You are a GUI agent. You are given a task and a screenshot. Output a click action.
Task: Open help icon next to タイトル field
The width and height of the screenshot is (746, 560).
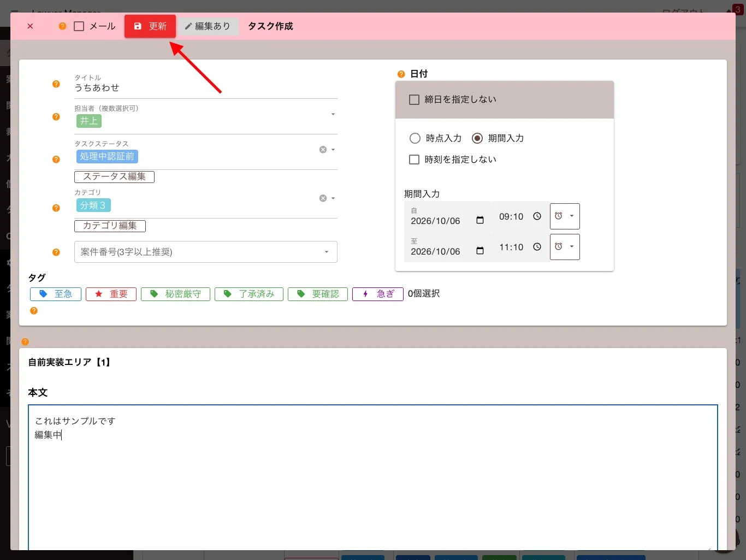click(x=56, y=84)
